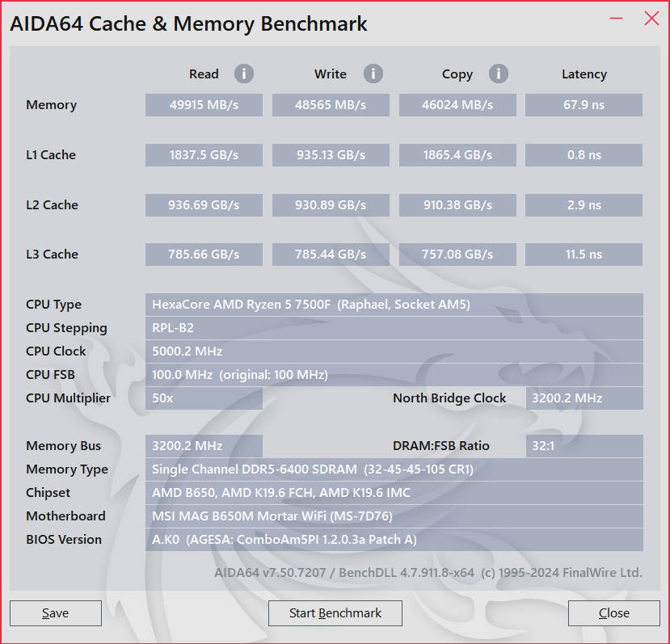Click L2 Cache Copy 910.38 GB/s
This screenshot has height=644, width=670.
click(x=457, y=205)
